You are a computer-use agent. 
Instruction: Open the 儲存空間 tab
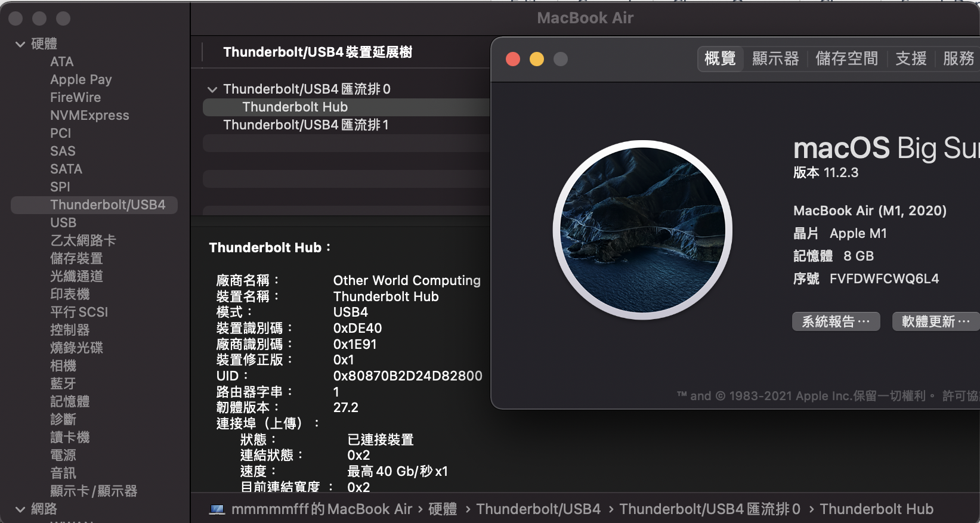(x=846, y=58)
